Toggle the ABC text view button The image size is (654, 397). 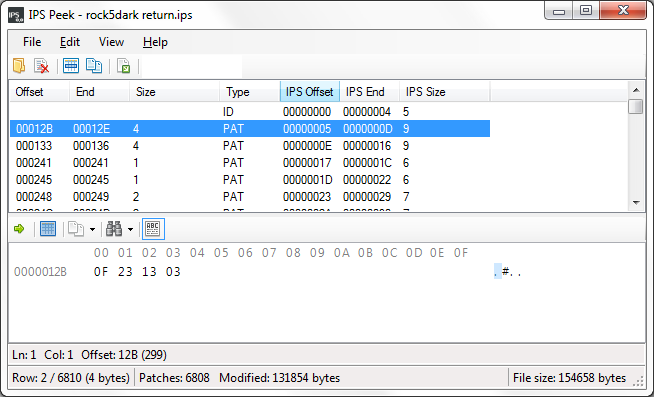(153, 229)
